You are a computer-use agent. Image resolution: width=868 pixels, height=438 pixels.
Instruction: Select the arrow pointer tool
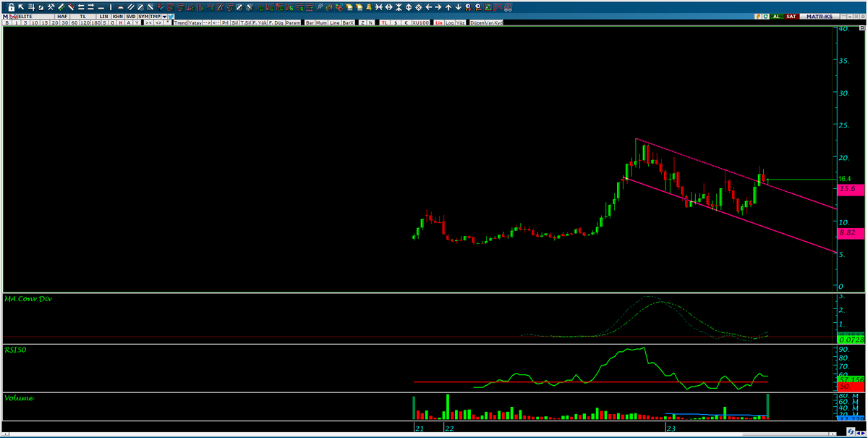(21, 7)
